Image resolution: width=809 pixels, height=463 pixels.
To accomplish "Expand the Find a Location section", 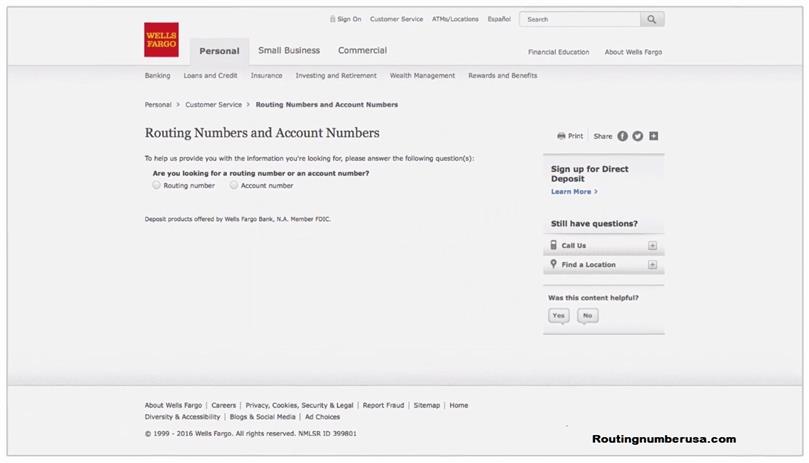I will click(x=653, y=265).
